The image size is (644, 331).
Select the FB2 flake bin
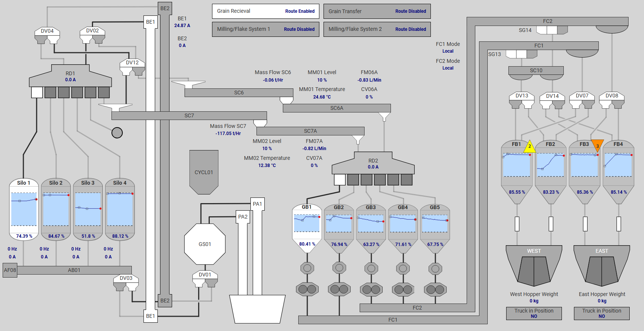click(551, 172)
